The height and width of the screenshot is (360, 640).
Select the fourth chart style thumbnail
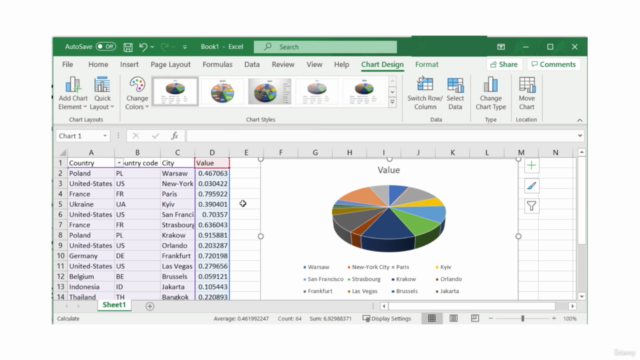point(317,91)
